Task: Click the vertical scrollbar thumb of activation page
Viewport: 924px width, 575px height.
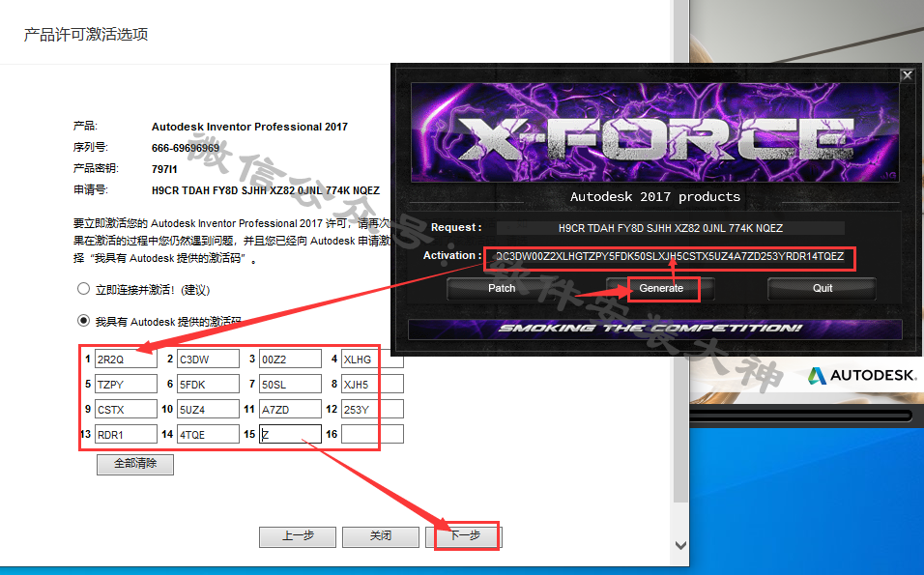Action: coord(680,251)
